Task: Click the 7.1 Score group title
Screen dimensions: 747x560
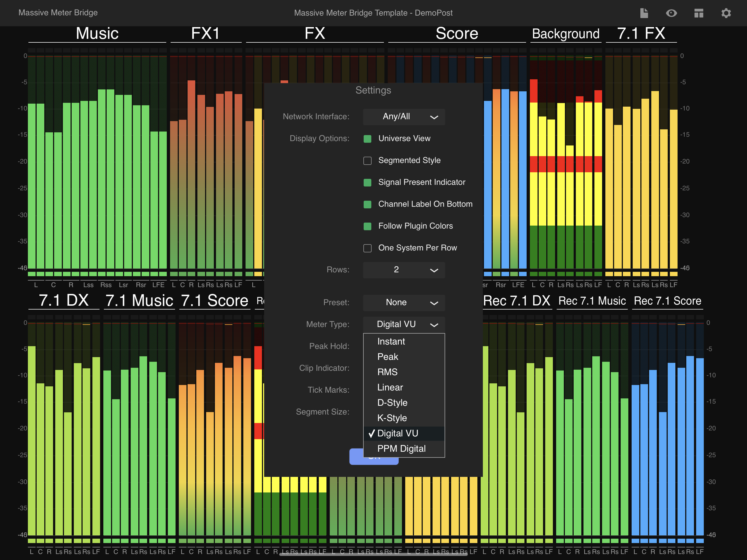Action: [x=214, y=300]
